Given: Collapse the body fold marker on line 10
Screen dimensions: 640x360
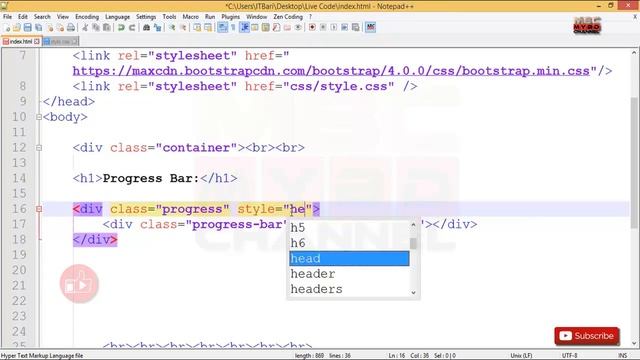Looking at the screenshot, I should coord(39,117).
